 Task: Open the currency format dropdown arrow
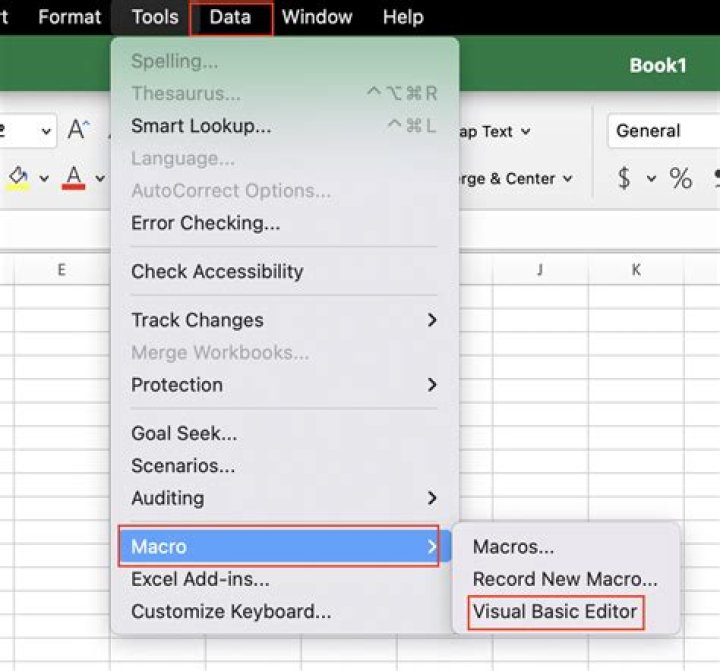[651, 178]
